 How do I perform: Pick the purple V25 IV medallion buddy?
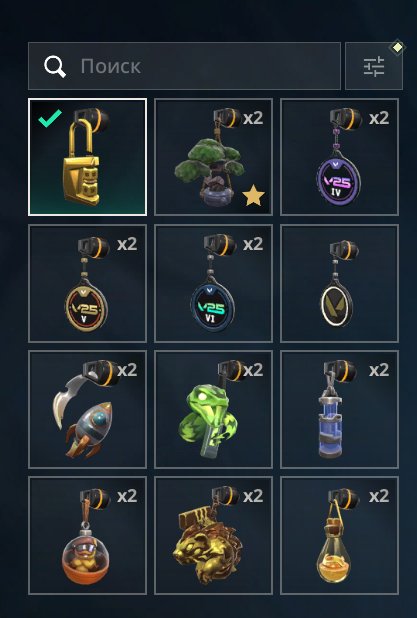(x=339, y=157)
